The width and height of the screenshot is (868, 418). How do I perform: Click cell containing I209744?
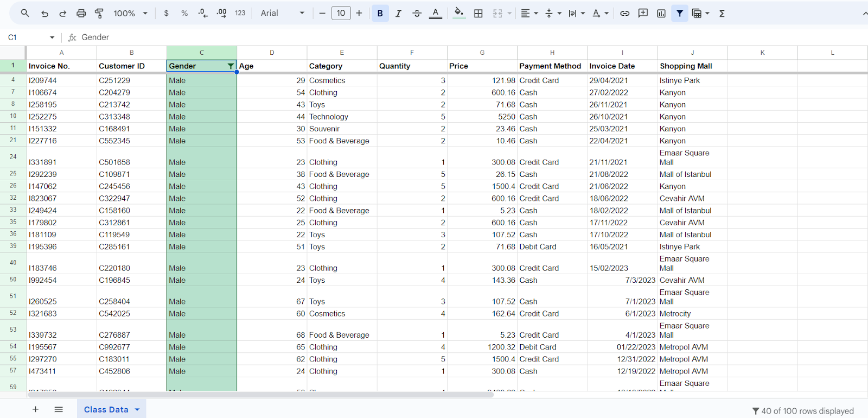(x=62, y=80)
